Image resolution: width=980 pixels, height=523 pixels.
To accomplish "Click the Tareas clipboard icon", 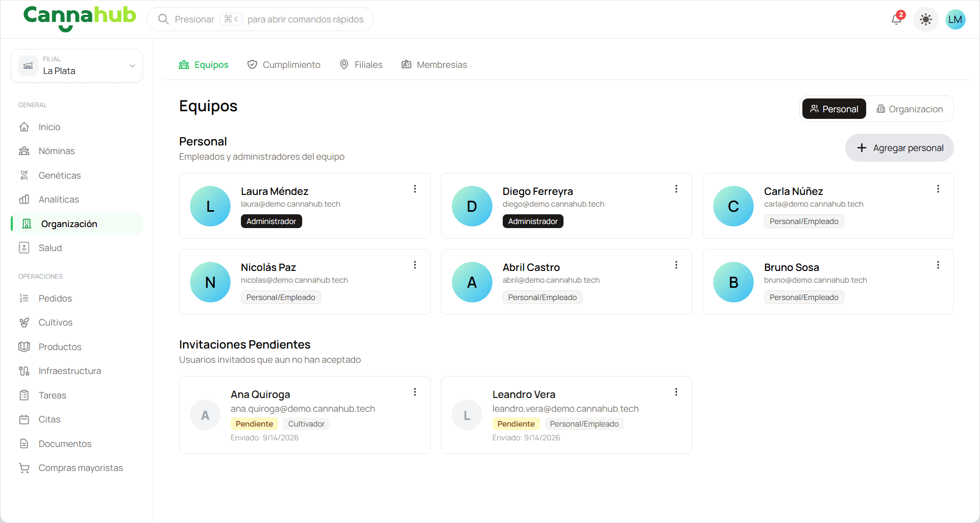I will 24,395.
